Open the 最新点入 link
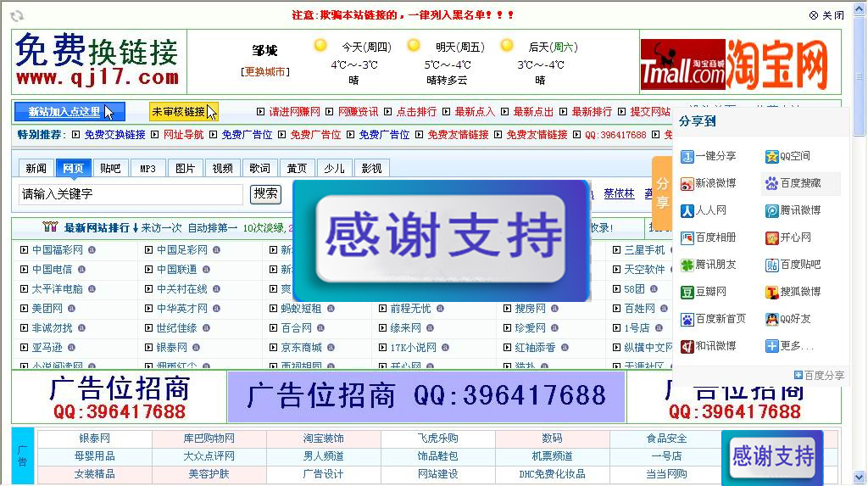The width and height of the screenshot is (868, 486). [x=475, y=112]
